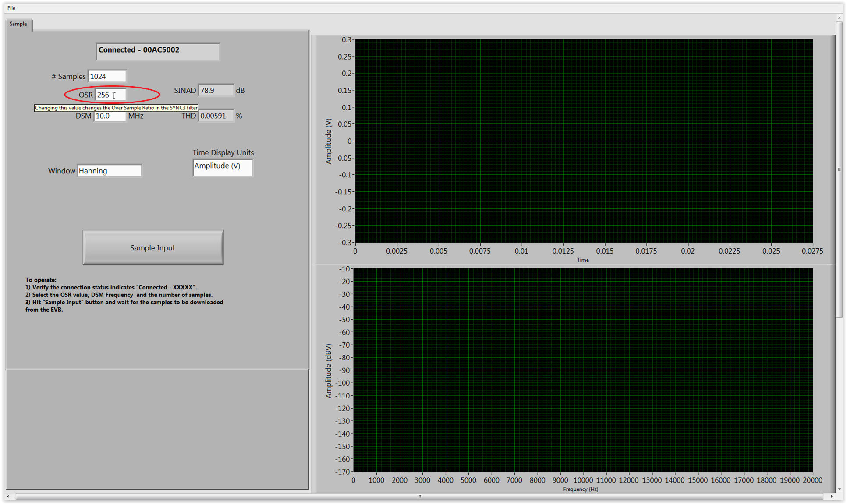This screenshot has width=847, height=504.
Task: Click the vertical scrollbar down arrow
Action: tap(839, 489)
